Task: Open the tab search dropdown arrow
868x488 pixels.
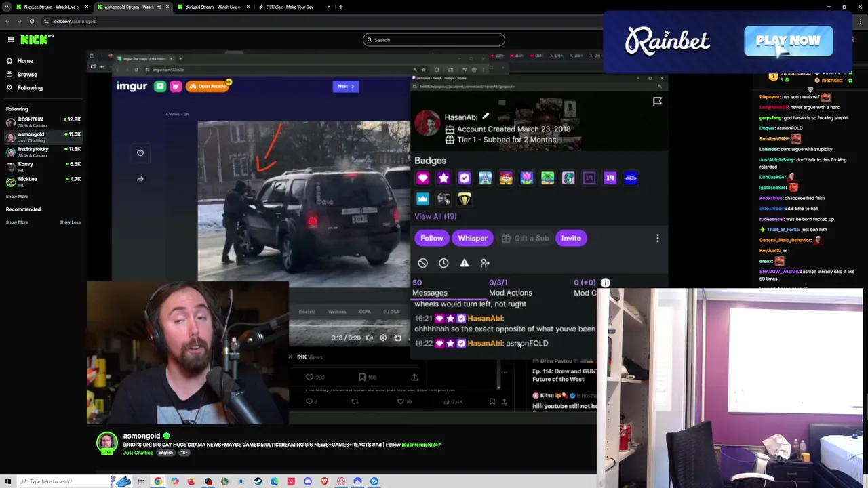Action: 7,7
